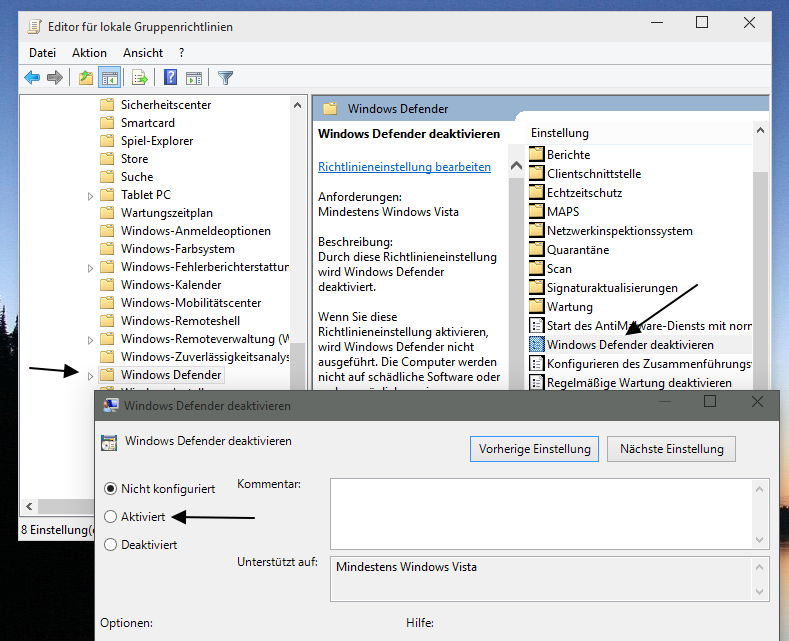Select the Nicht konfiguriert radio button
Screen dimensions: 789x641
(110, 489)
